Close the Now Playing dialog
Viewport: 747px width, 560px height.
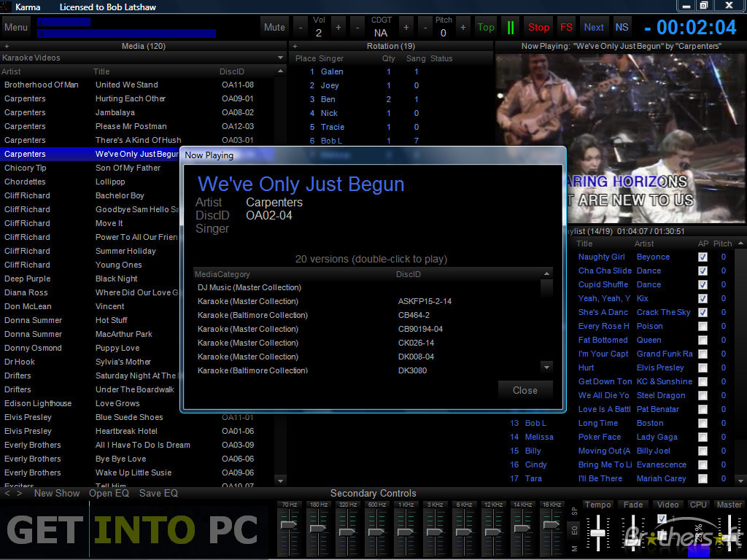(525, 391)
